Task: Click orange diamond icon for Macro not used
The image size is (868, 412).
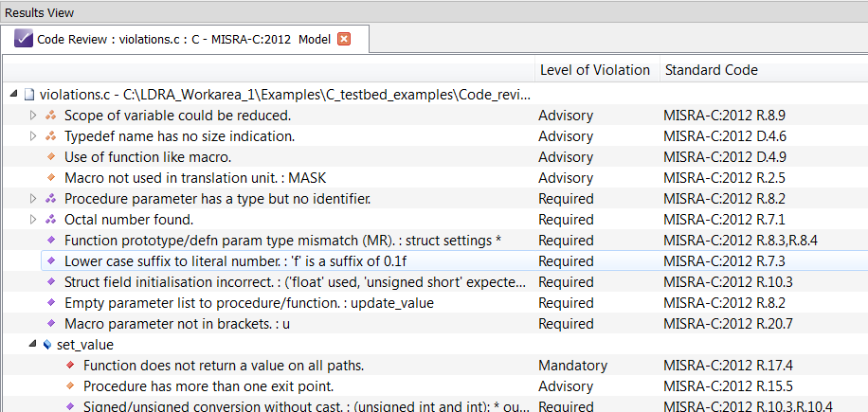Action: pos(51,177)
